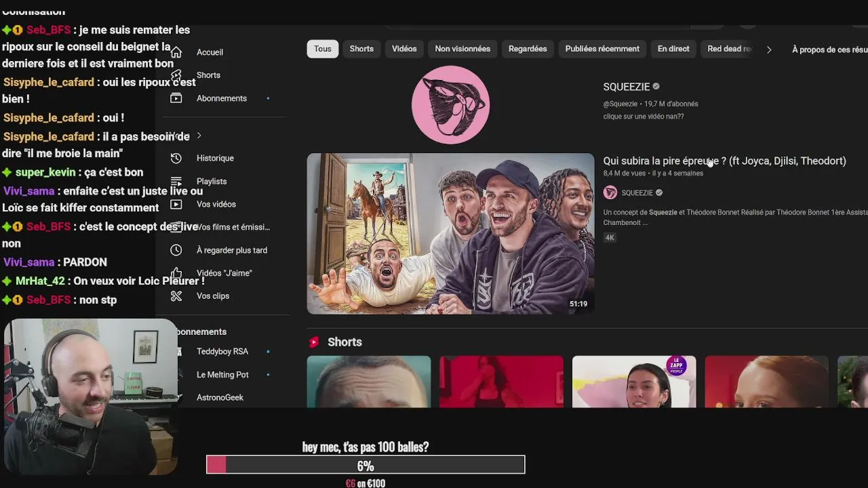The image size is (868, 488).
Task: Click the Shorts section heading
Action: [x=344, y=342]
